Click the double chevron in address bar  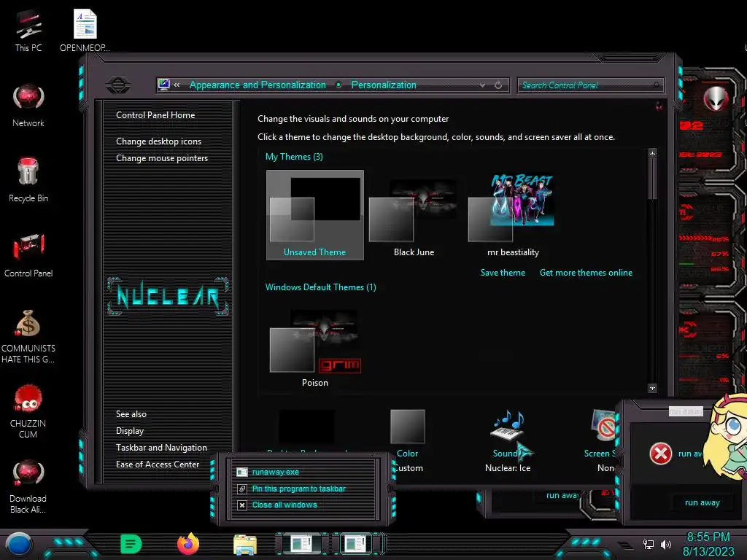[177, 85]
